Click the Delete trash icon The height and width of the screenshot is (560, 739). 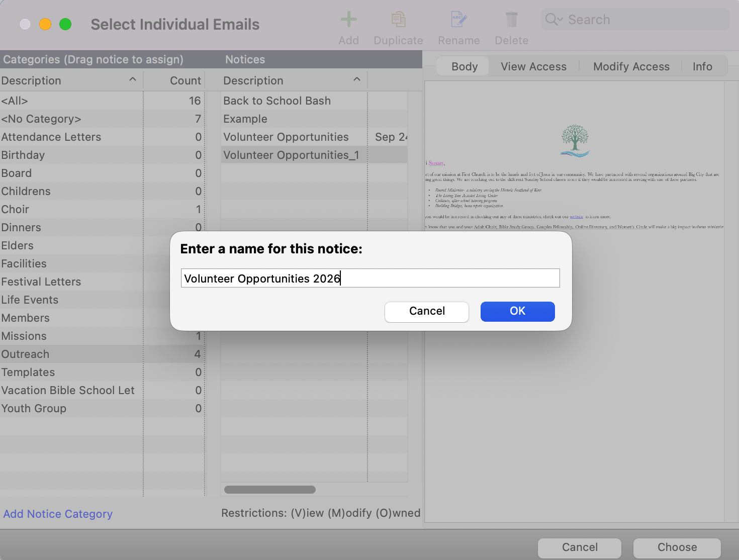pos(511,20)
